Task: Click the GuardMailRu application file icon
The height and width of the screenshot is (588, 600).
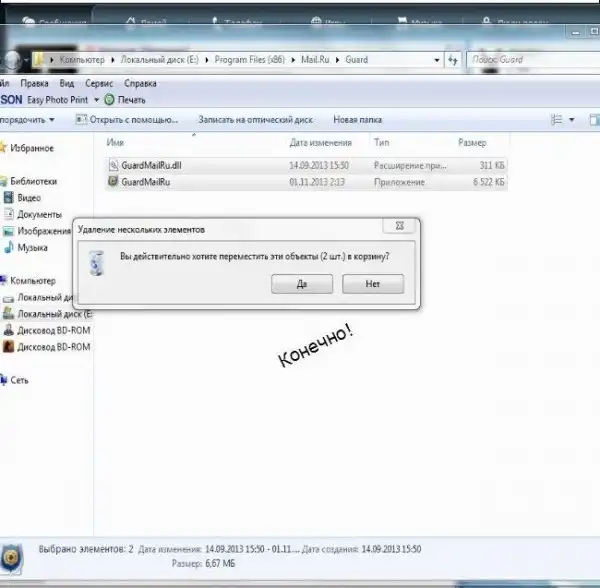Action: 113,182
